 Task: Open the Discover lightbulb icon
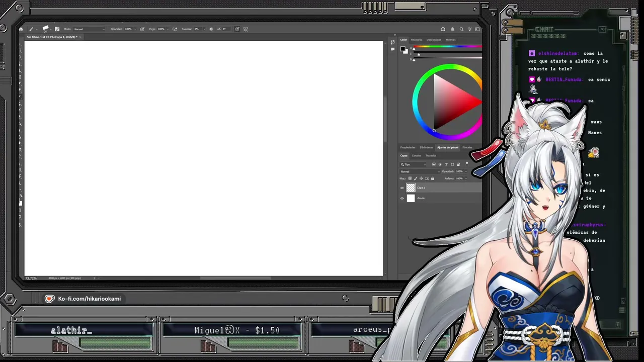coord(469,29)
